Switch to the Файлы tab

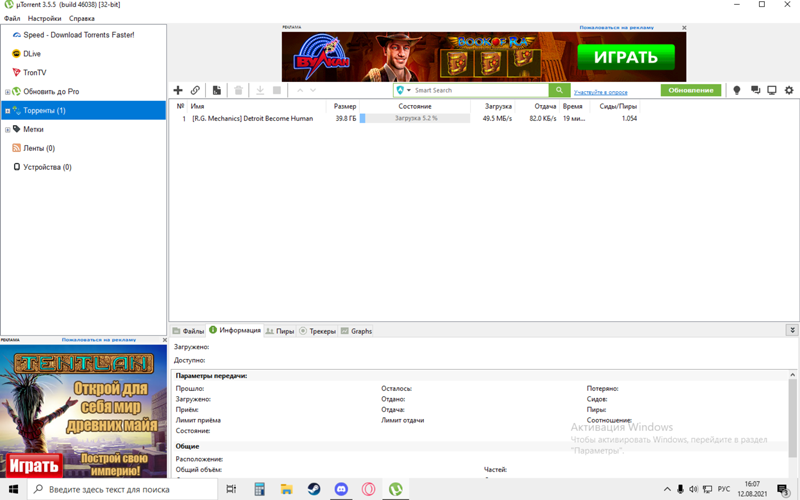point(188,331)
